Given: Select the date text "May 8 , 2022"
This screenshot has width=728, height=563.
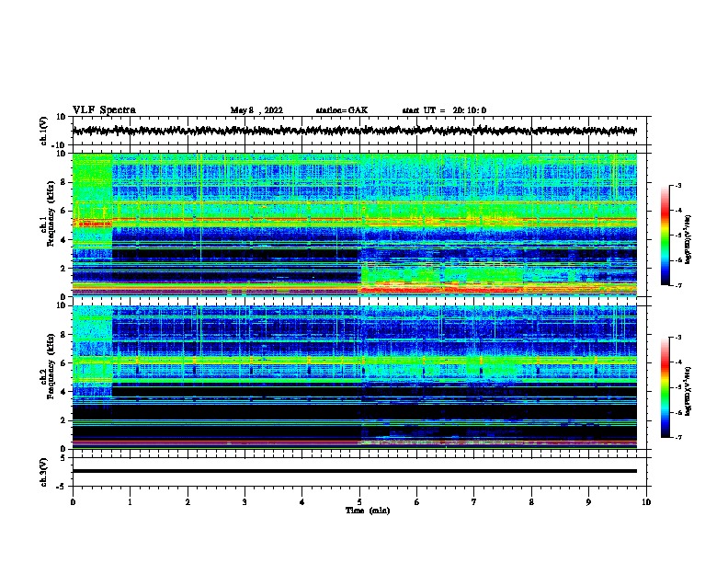Looking at the screenshot, I should (x=256, y=110).
